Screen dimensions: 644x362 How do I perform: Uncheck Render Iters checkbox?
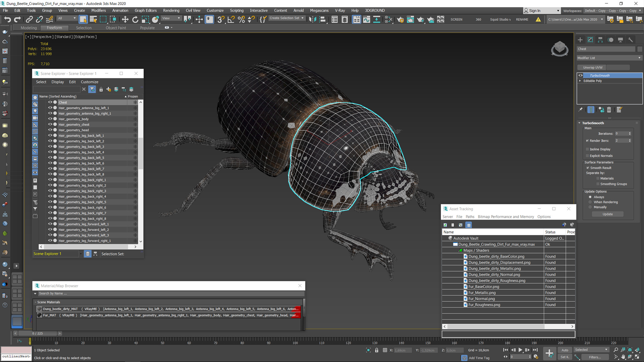[x=587, y=141]
